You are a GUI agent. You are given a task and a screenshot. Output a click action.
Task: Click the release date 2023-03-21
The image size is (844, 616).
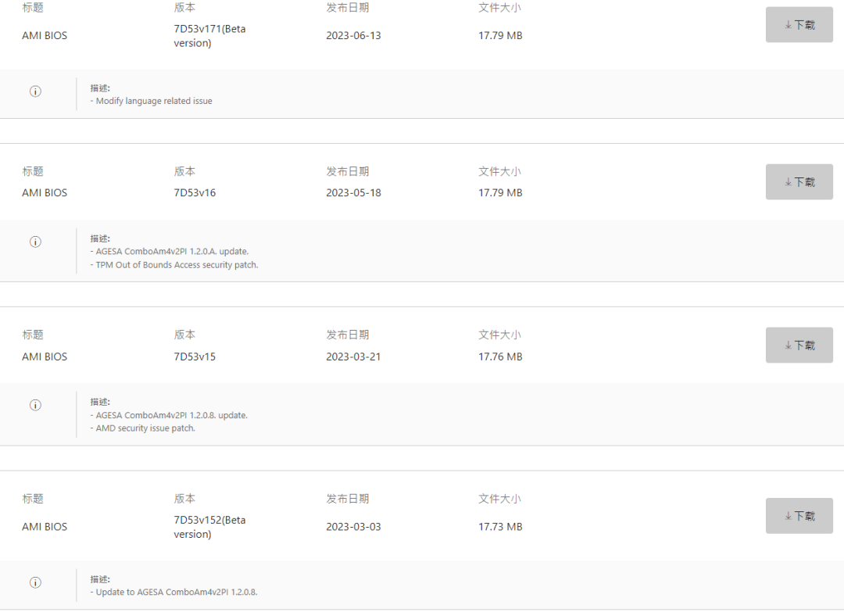(353, 356)
